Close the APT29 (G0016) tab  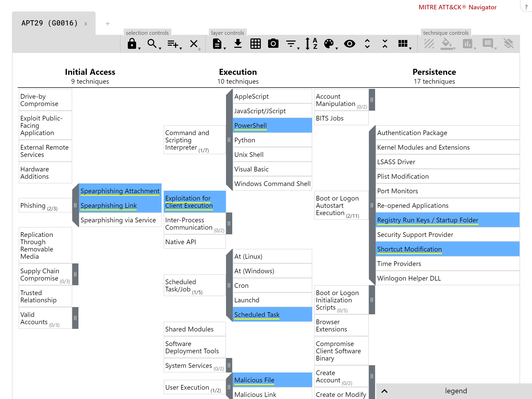pyautogui.click(x=86, y=24)
